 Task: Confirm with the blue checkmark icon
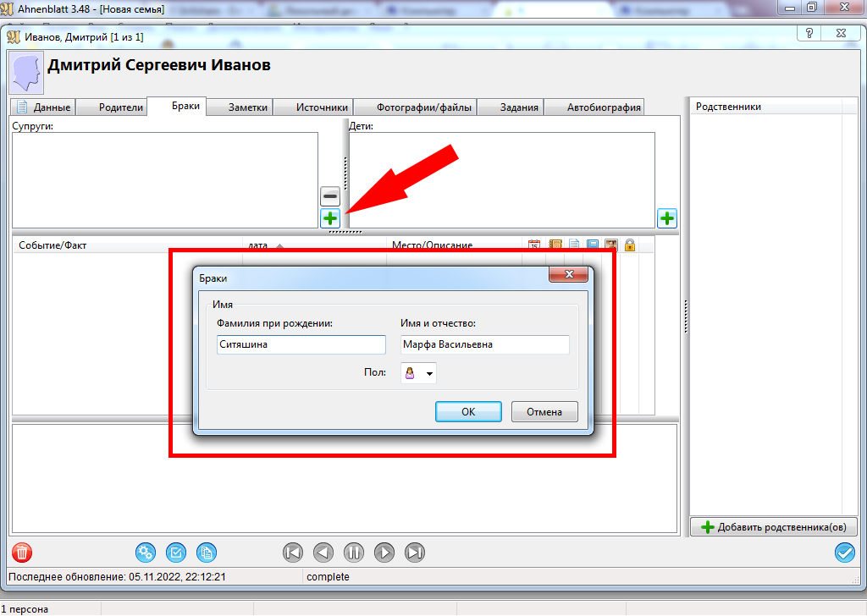[844, 553]
